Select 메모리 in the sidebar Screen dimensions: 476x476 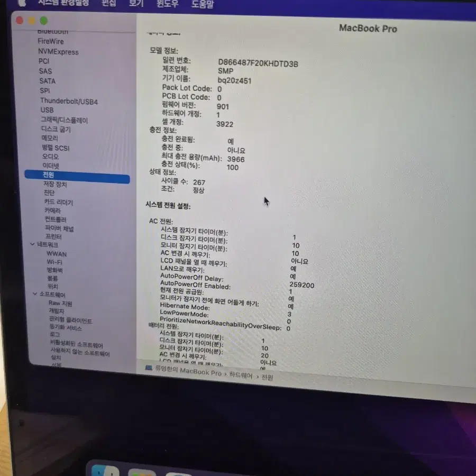[50, 138]
